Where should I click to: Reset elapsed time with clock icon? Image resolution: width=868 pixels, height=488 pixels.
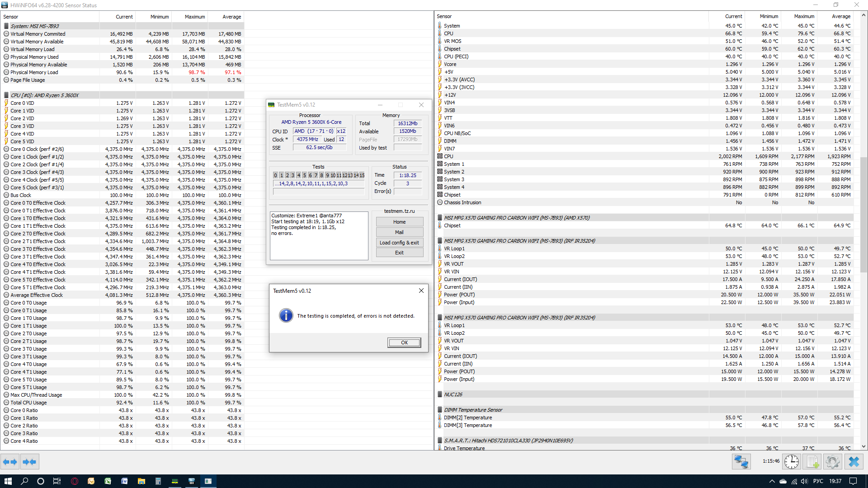click(x=792, y=462)
